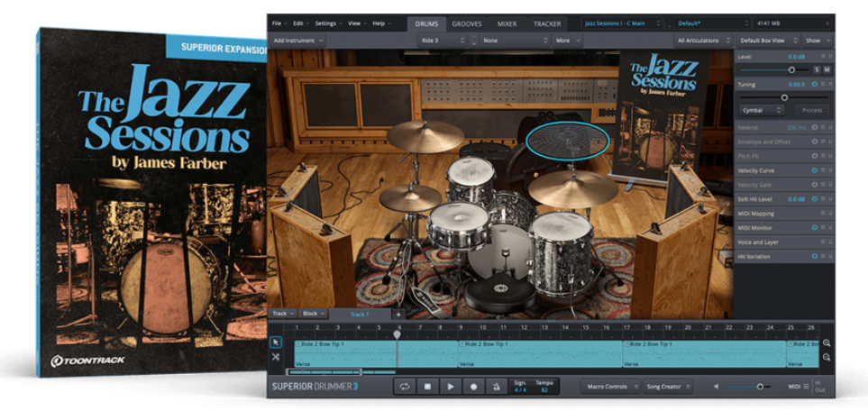The height and width of the screenshot is (420, 868).
Task: Open Voice and Layer menu icon
Action: coord(823,242)
